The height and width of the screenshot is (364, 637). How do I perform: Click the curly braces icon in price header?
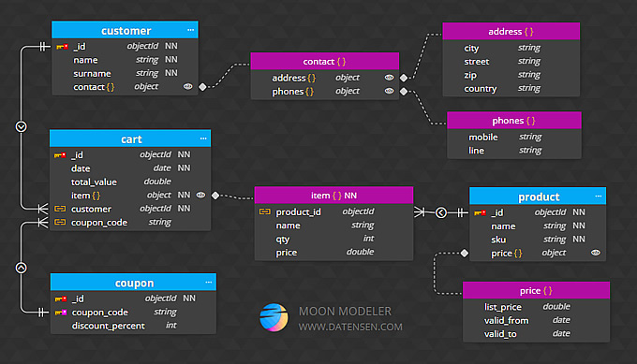[x=548, y=291]
